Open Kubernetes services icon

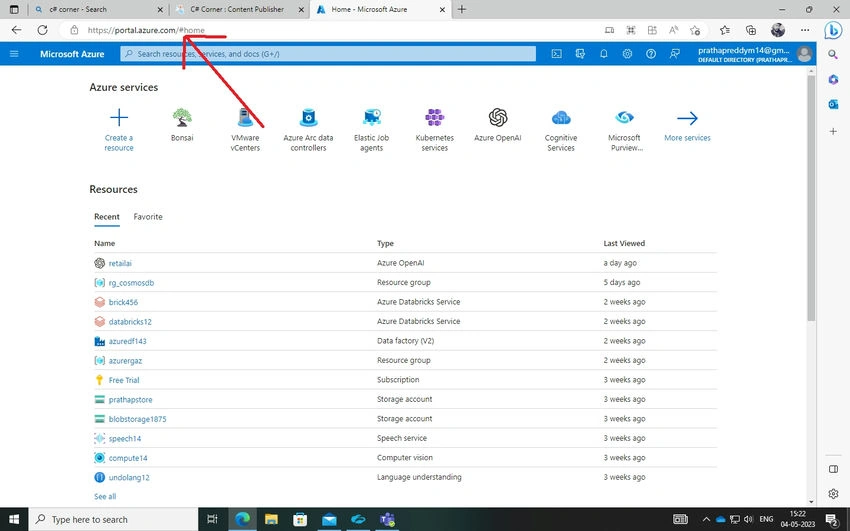434,118
